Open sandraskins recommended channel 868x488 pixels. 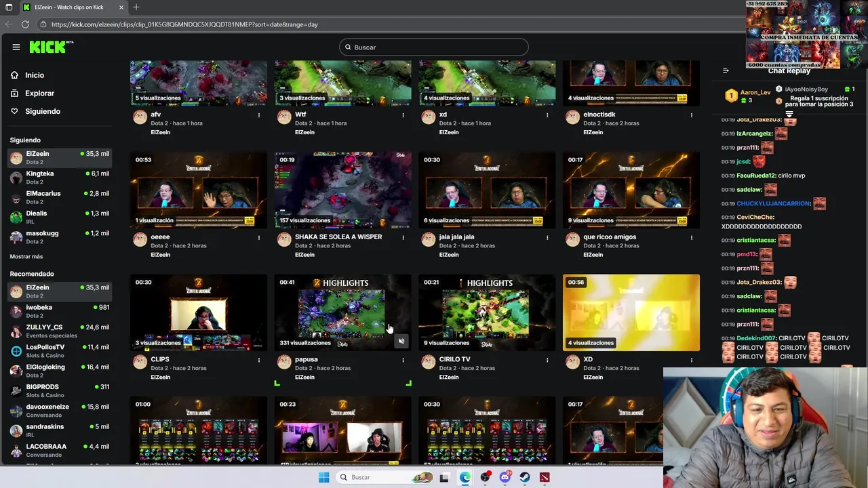[x=59, y=430]
